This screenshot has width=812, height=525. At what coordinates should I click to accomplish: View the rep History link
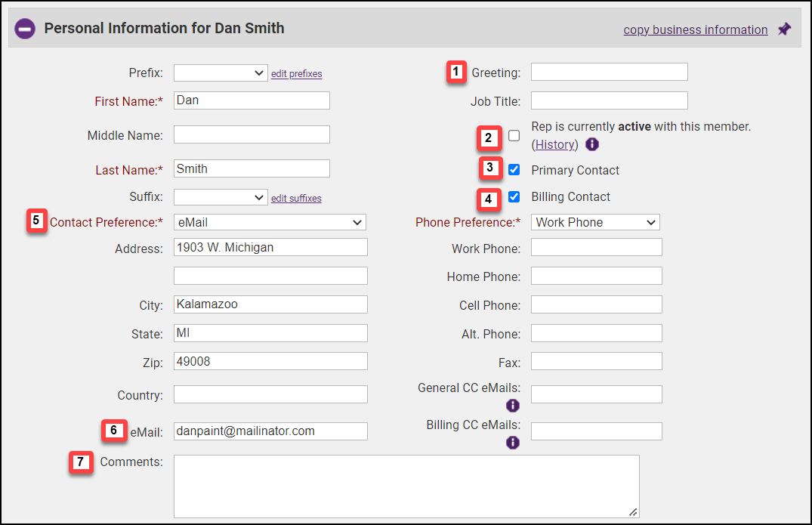[x=555, y=144]
